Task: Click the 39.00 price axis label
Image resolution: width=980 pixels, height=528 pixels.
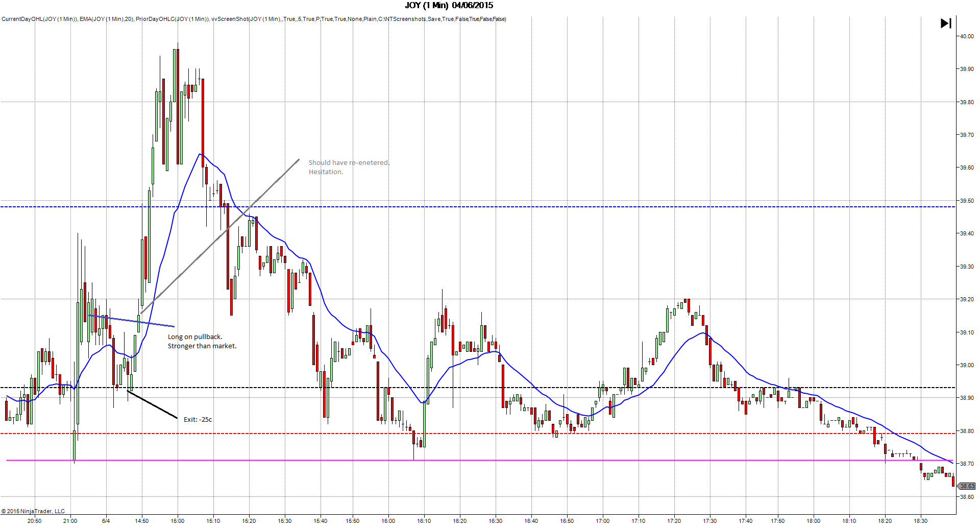Action: 967,365
